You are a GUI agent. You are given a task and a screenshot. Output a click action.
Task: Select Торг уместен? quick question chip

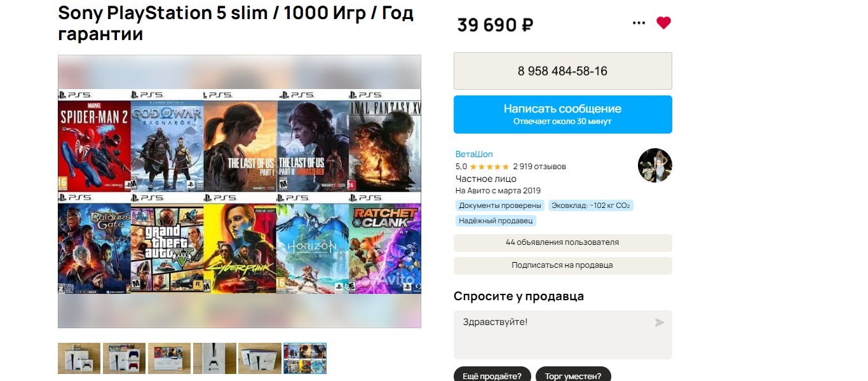[573, 374]
